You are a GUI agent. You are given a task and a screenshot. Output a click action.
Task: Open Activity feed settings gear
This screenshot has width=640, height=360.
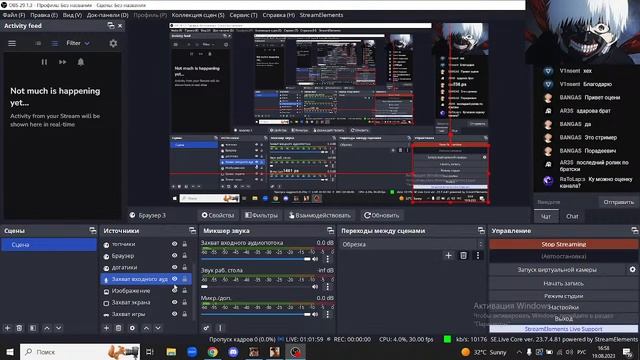click(113, 43)
